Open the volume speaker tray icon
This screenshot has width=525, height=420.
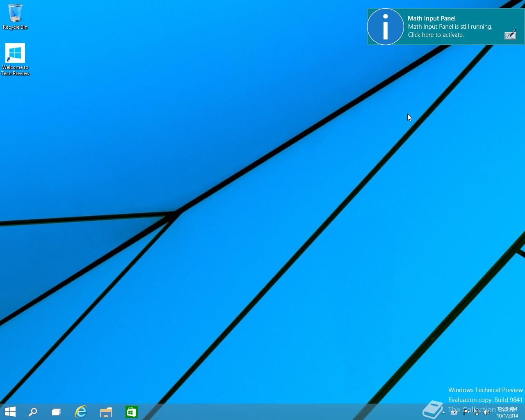[487, 412]
